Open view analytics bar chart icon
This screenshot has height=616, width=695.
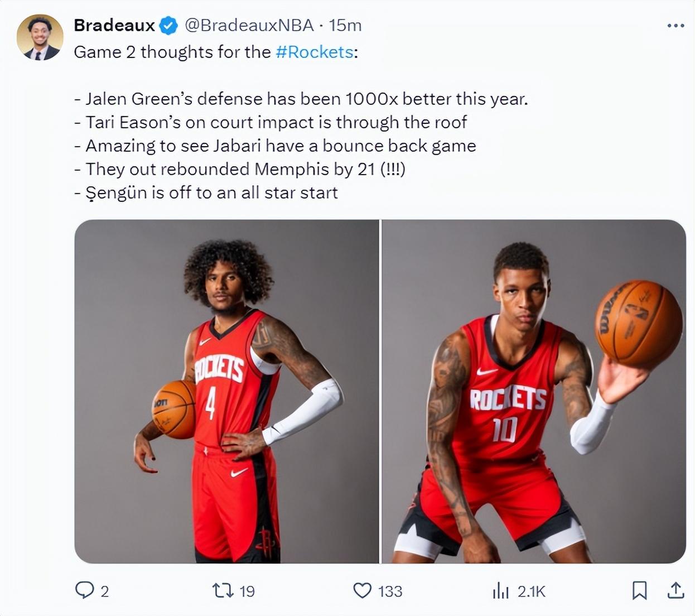tap(501, 590)
